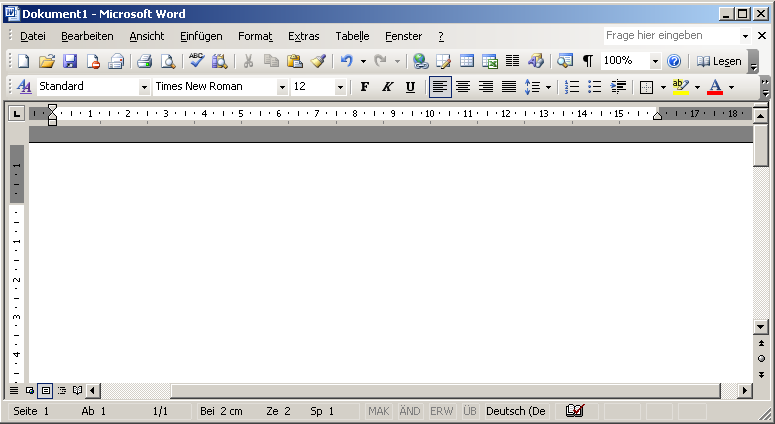
Task: Open the Tables and Borders icon
Action: (x=443, y=61)
